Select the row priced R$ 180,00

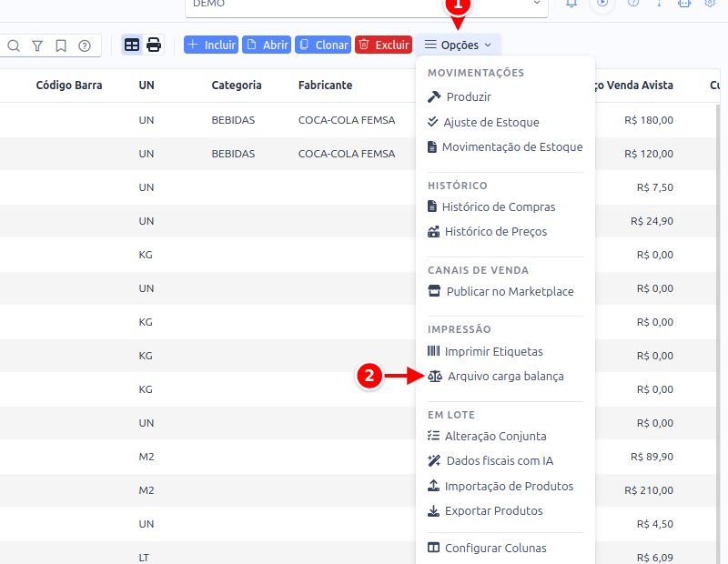pyautogui.click(x=649, y=120)
